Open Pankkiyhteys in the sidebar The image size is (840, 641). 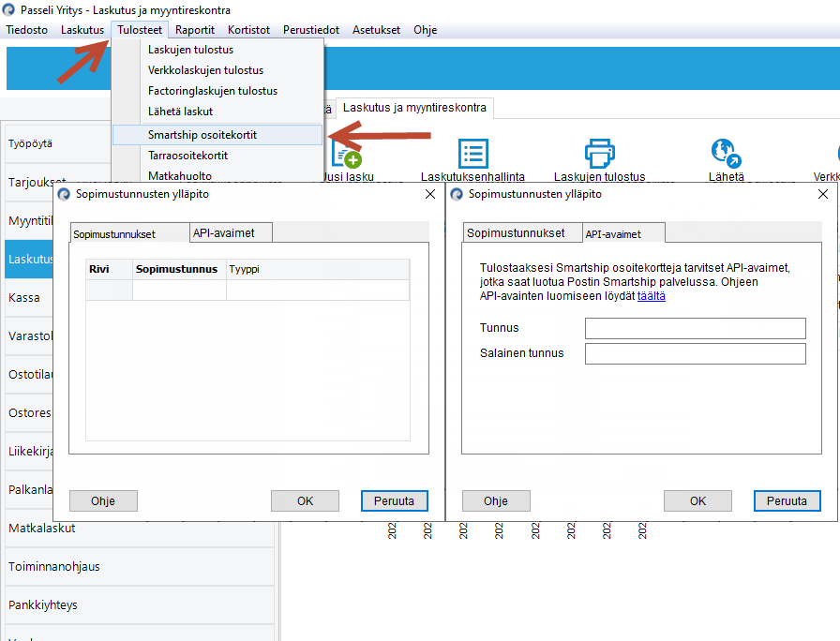tap(140, 605)
